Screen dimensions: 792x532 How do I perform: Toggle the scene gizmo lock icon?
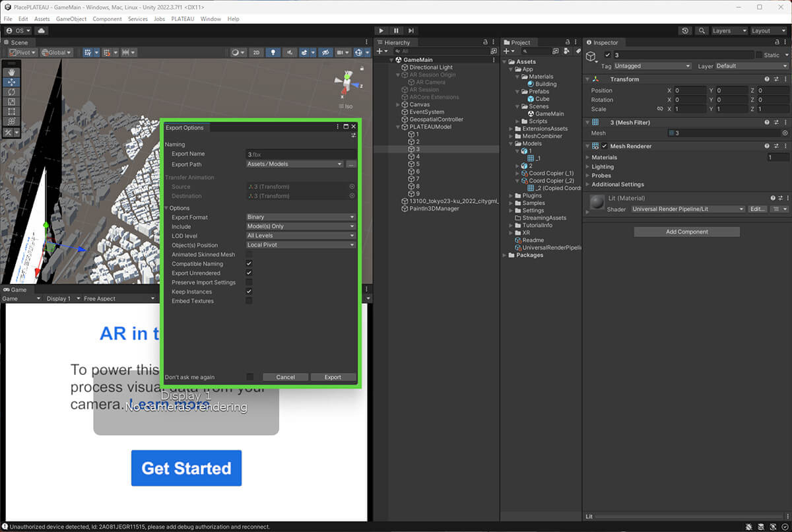[x=362, y=69]
